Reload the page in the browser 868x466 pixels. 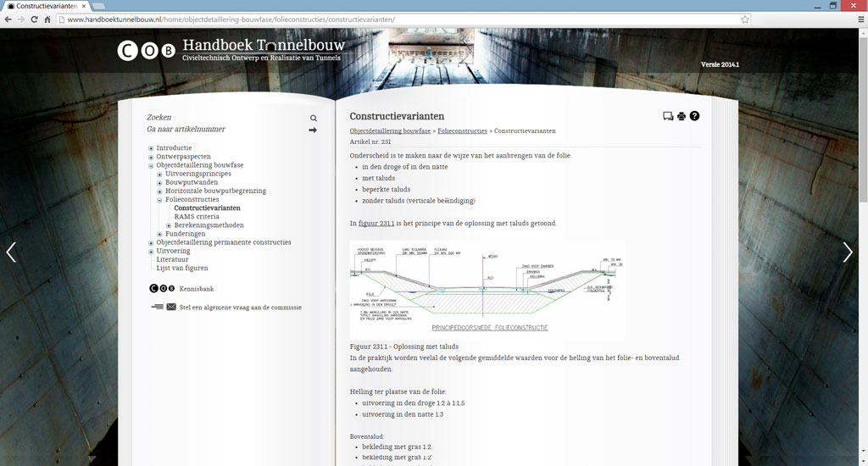point(33,19)
